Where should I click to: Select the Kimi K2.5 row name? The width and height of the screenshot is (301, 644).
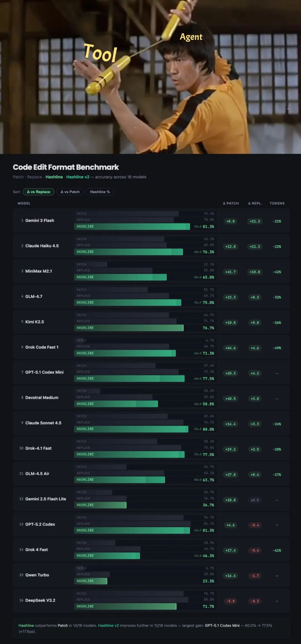click(x=35, y=322)
